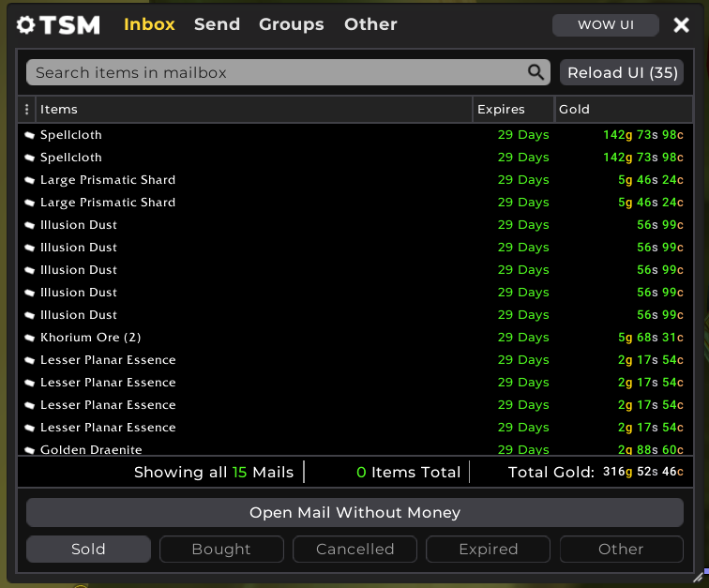Select the bottom Other filter button
The height and width of the screenshot is (588, 709).
[621, 550]
